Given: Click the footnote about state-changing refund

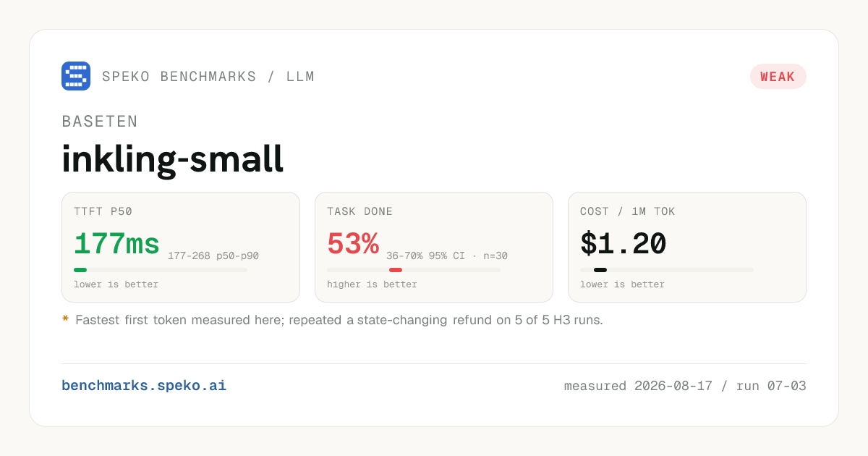Looking at the screenshot, I should pyautogui.click(x=339, y=320).
